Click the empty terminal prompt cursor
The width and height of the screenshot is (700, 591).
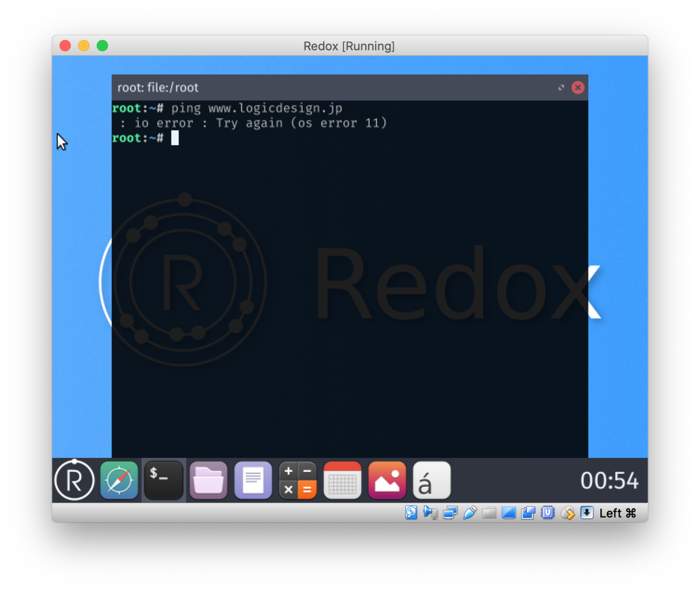pyautogui.click(x=174, y=138)
